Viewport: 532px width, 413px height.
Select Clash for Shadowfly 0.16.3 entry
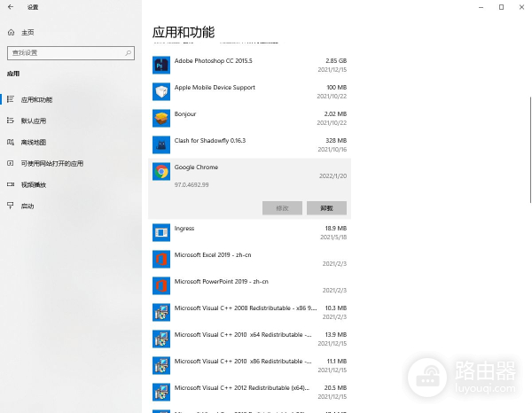pyautogui.click(x=249, y=144)
